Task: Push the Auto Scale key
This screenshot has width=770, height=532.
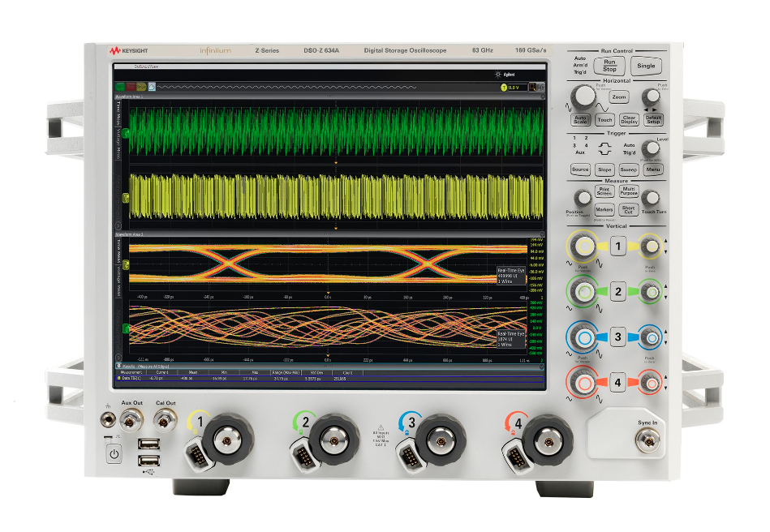Action: pyautogui.click(x=580, y=120)
